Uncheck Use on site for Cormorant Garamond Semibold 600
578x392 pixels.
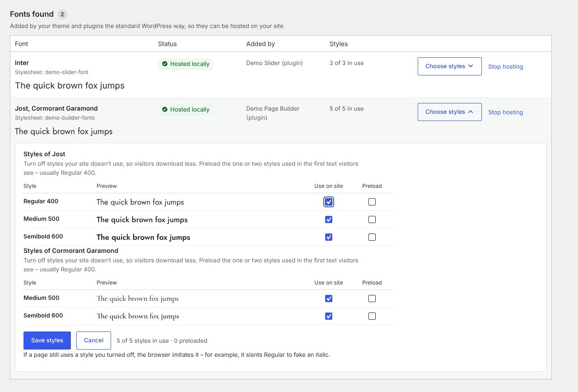coord(329,316)
